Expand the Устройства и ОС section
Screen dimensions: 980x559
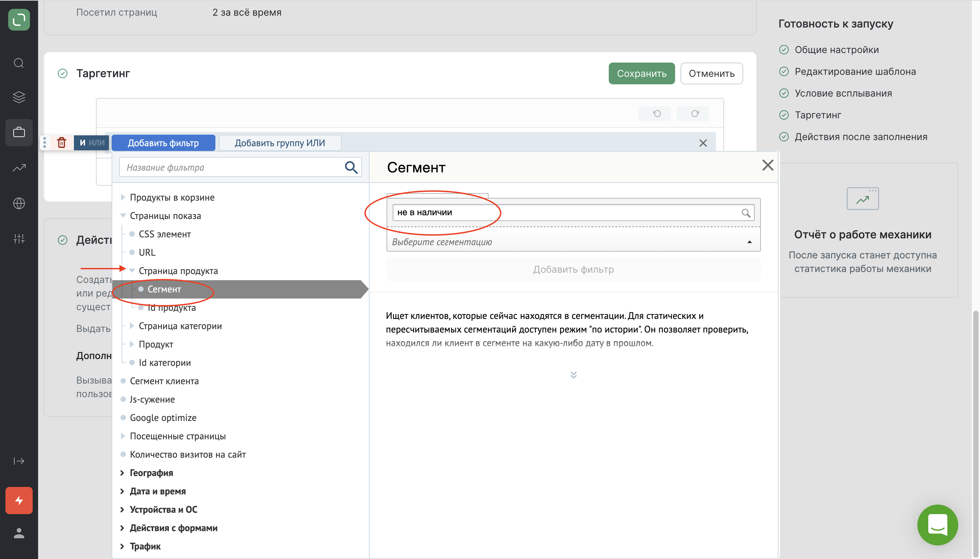click(x=122, y=509)
